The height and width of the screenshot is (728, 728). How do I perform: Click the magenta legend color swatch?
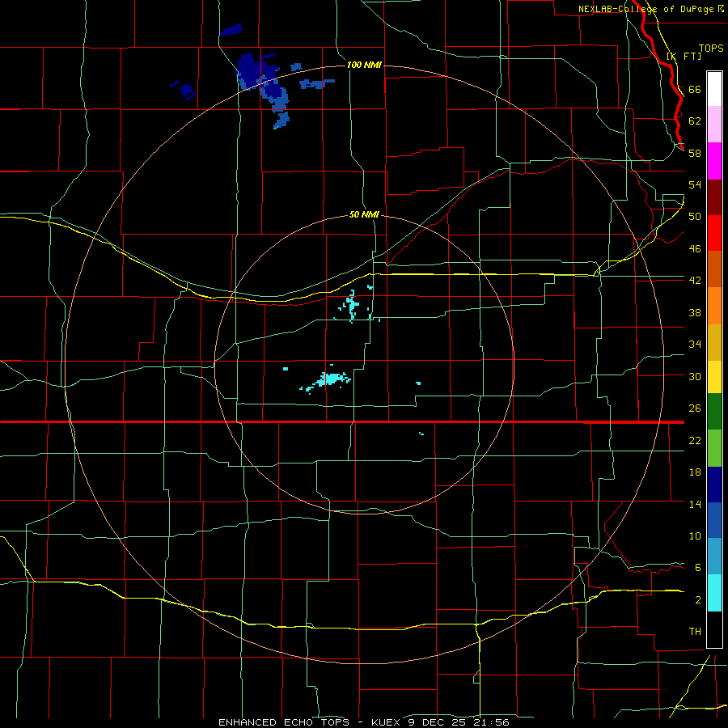[x=714, y=161]
